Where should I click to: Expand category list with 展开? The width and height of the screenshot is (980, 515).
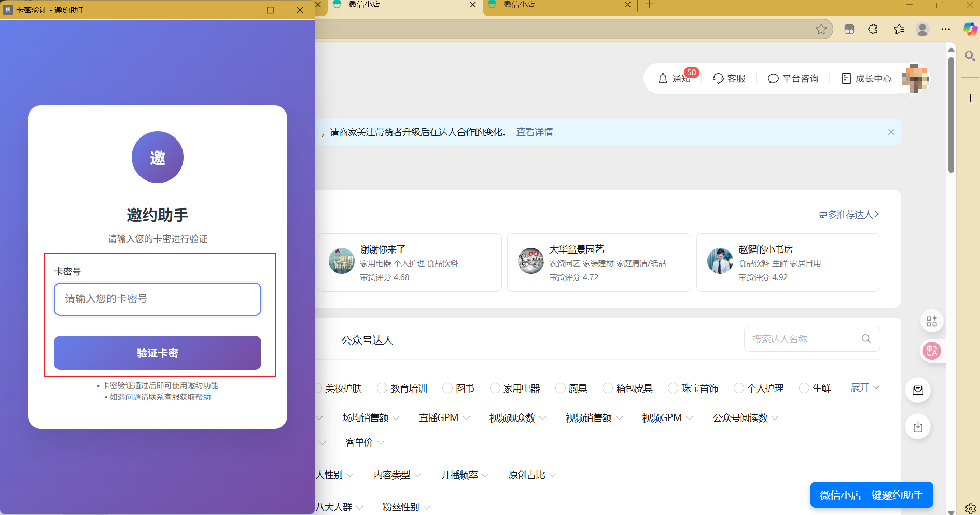pyautogui.click(x=865, y=387)
